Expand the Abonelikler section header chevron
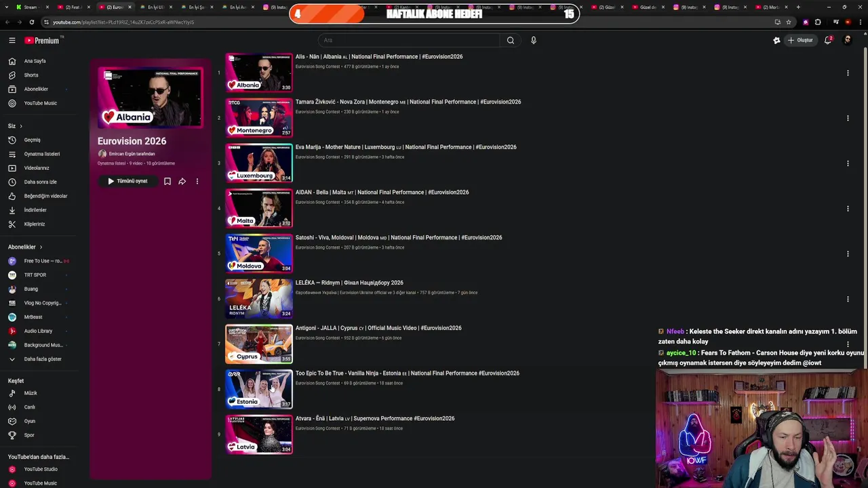Viewport: 868px width, 488px height. [41, 247]
